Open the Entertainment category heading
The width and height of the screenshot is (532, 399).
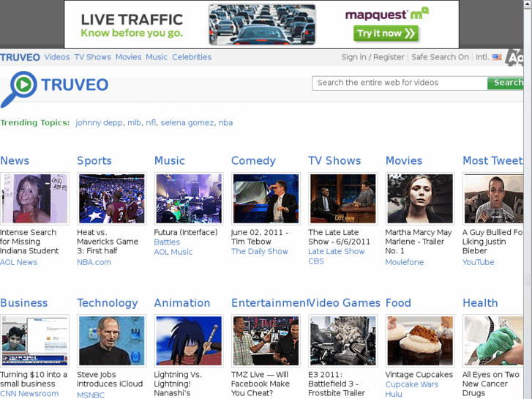(x=270, y=303)
